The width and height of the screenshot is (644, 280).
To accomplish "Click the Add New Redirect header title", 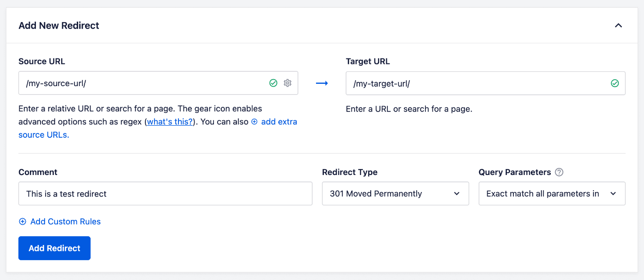I will coord(58,25).
